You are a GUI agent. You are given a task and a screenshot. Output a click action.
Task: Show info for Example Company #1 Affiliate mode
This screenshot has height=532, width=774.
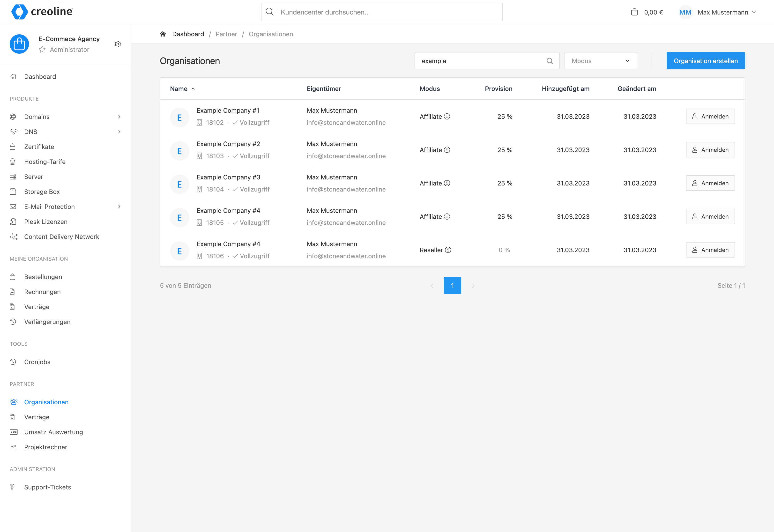pyautogui.click(x=447, y=116)
